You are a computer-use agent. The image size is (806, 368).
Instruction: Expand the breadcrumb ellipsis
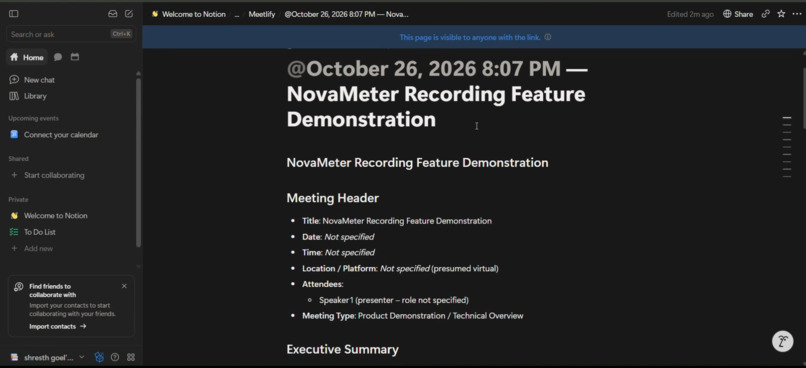coord(237,14)
